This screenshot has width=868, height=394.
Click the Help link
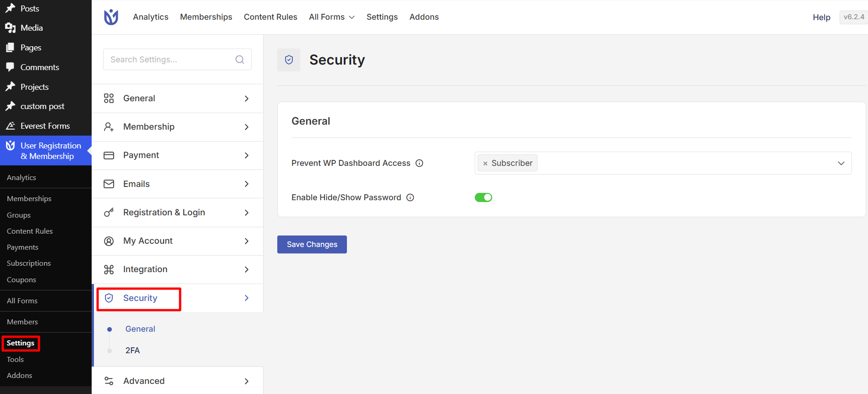(821, 17)
